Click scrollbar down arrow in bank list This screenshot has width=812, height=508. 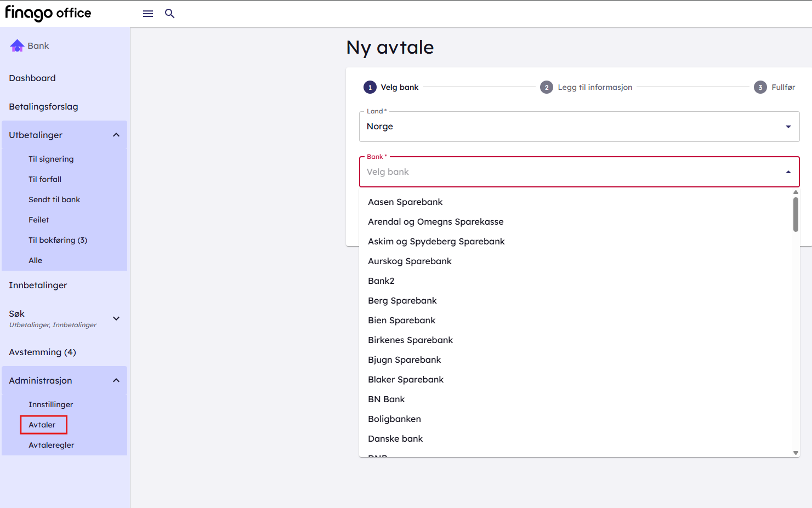[796, 453]
